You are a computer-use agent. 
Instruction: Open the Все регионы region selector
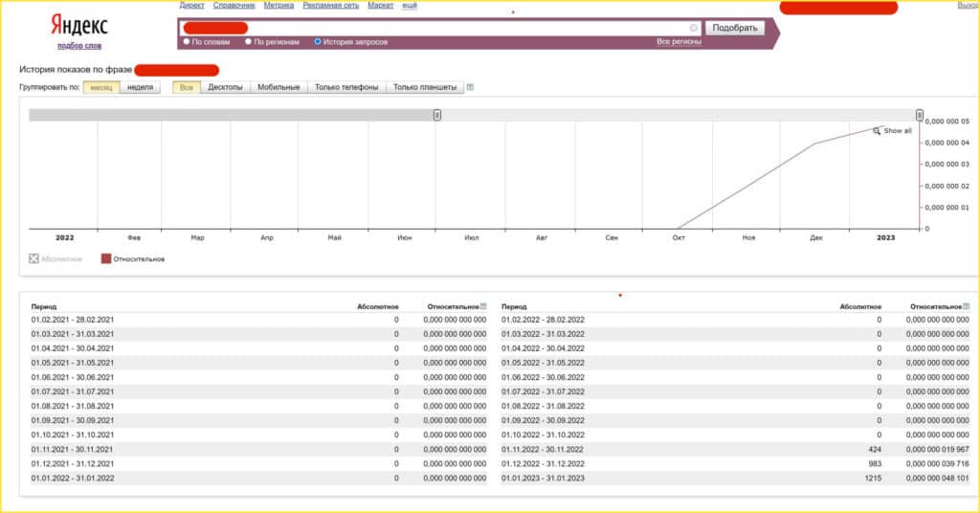(679, 42)
